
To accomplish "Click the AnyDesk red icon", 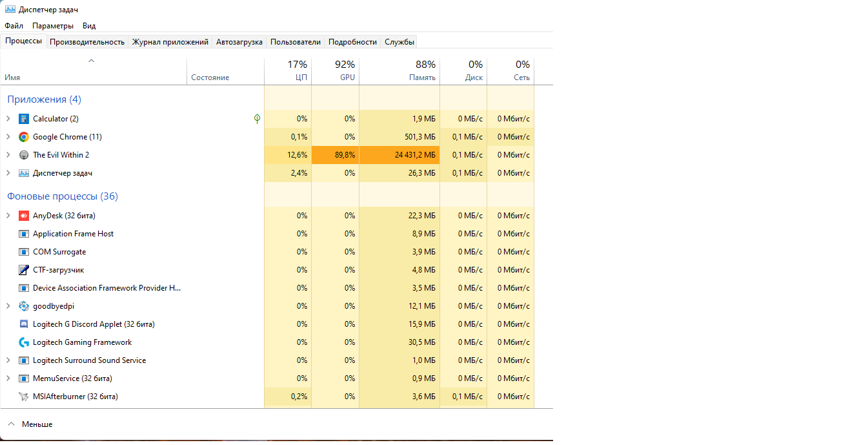I will (24, 216).
